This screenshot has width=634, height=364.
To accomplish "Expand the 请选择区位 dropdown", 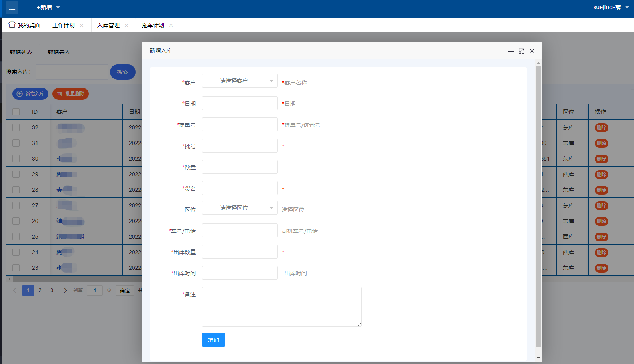I will click(x=239, y=208).
